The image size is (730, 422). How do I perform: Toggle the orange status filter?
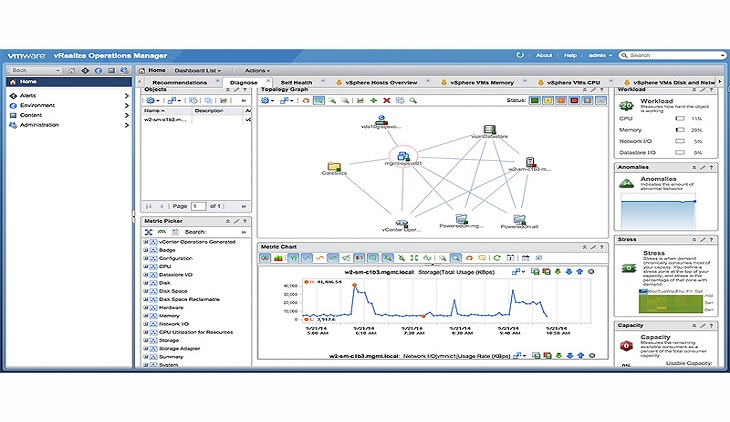pyautogui.click(x=561, y=101)
